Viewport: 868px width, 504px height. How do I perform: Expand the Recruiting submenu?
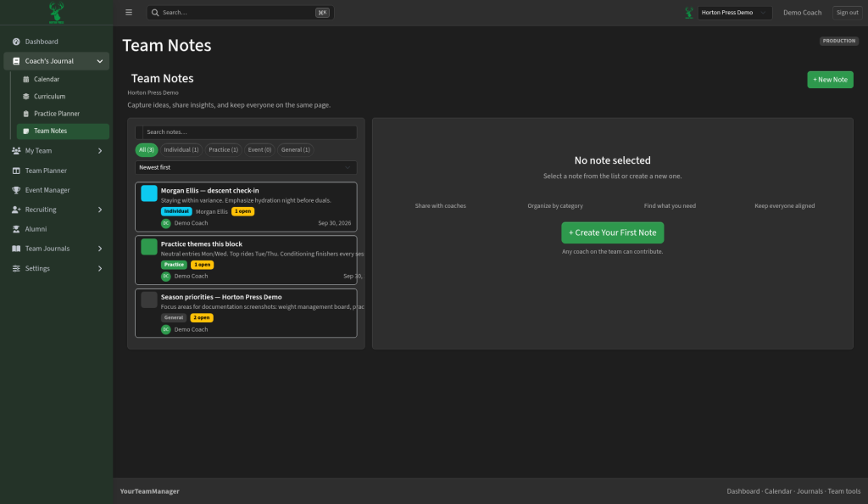tap(100, 210)
